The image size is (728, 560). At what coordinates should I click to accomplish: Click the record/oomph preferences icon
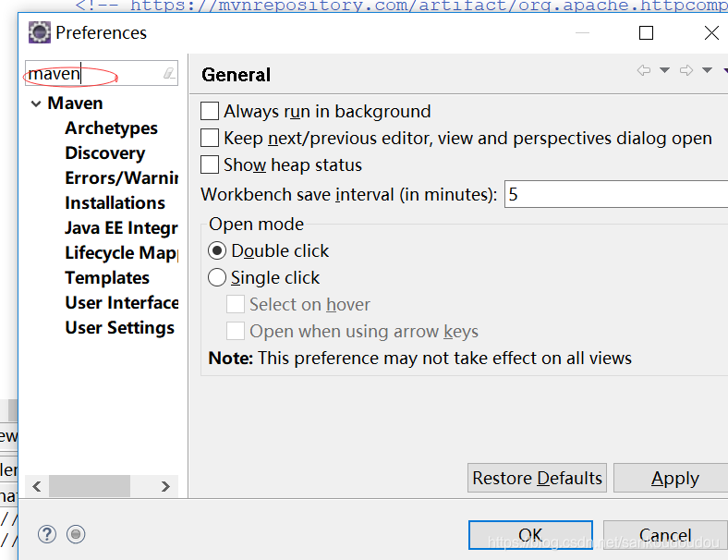pyautogui.click(x=76, y=534)
